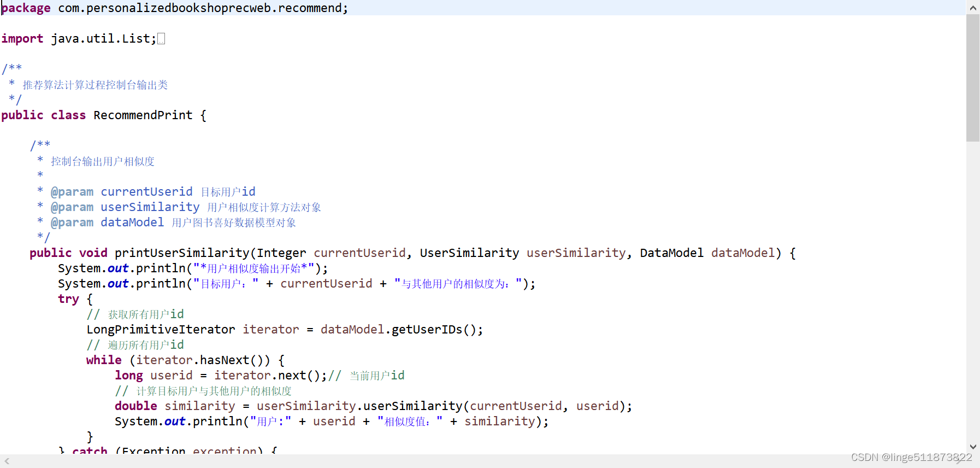Click the string '与其他用户的相似度为：'
This screenshot has width=980, height=468.
point(458,284)
